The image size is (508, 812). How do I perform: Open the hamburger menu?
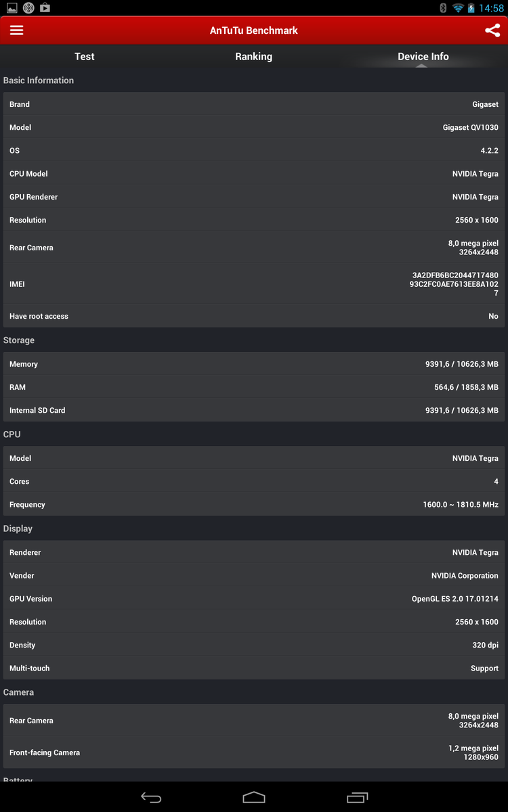pyautogui.click(x=17, y=30)
